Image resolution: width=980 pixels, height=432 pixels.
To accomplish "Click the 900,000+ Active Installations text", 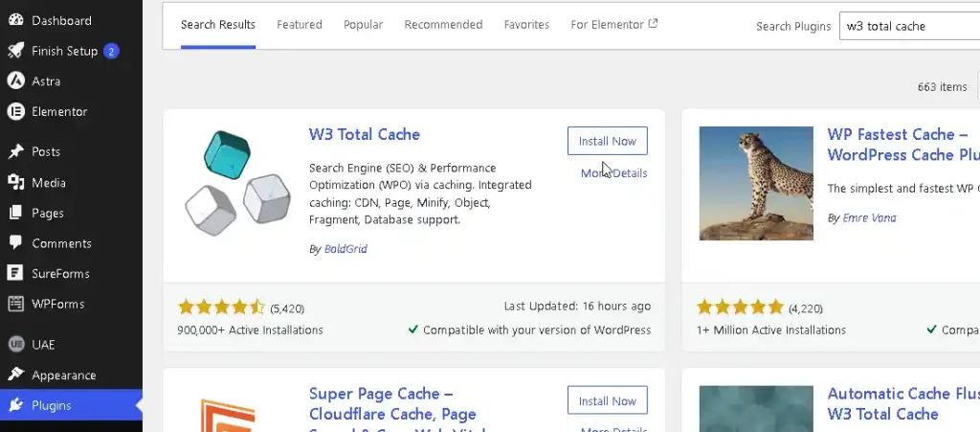I will [x=250, y=330].
